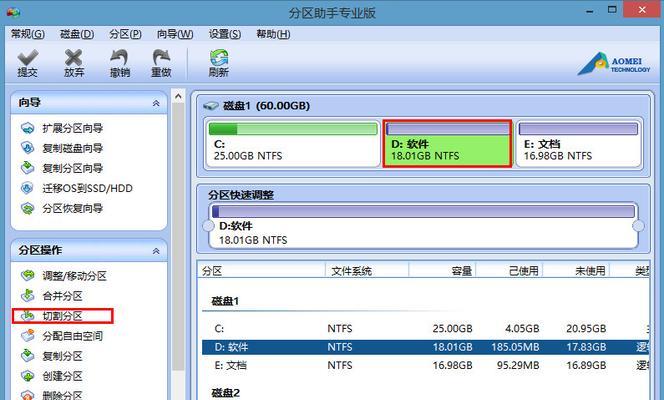Click the 创建分区 icon
Image resolution: width=664 pixels, height=400 pixels.
28,376
